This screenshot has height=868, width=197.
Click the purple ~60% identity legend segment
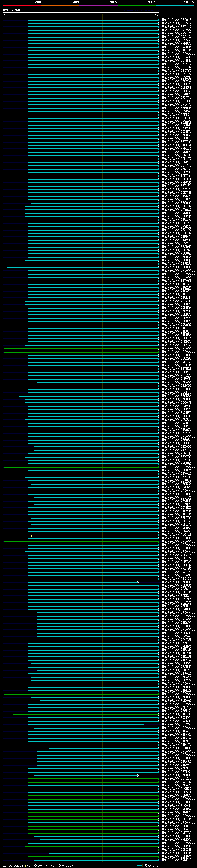point(99,6)
